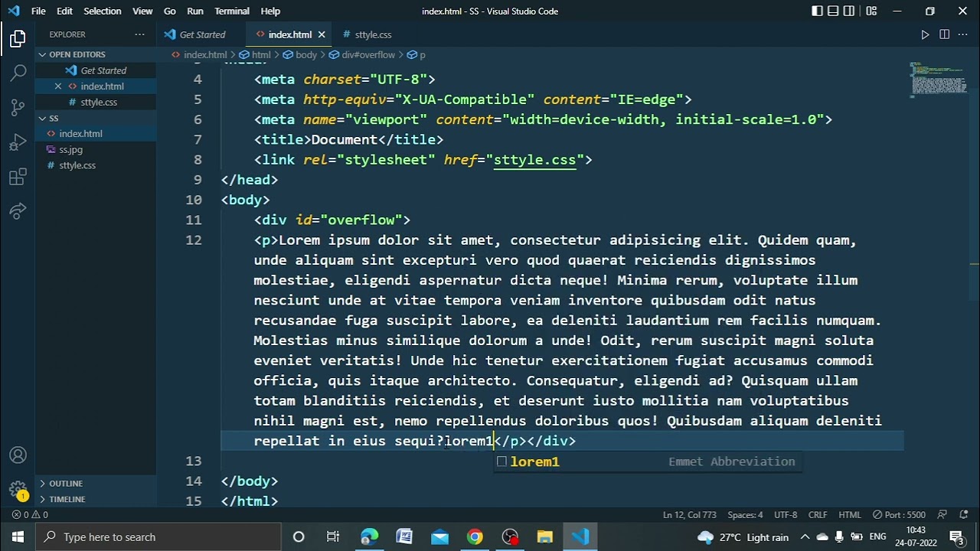Open editor More Actions ellipsis
Viewport: 980px width, 551px height.
click(x=963, y=34)
